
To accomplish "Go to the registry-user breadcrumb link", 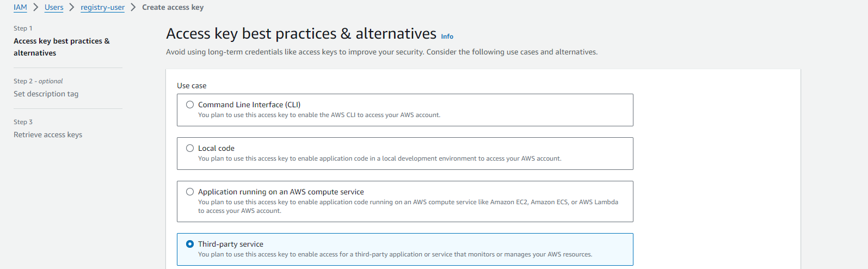I will pyautogui.click(x=102, y=8).
